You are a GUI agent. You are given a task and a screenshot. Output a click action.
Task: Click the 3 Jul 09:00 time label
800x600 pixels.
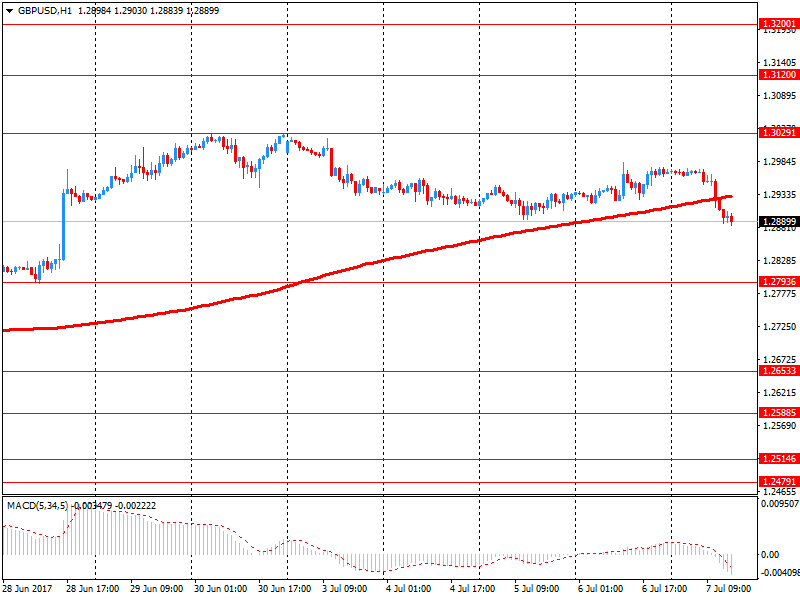click(x=344, y=589)
